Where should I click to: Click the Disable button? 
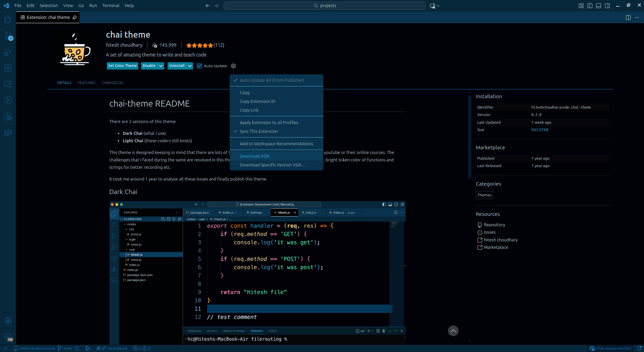point(149,66)
